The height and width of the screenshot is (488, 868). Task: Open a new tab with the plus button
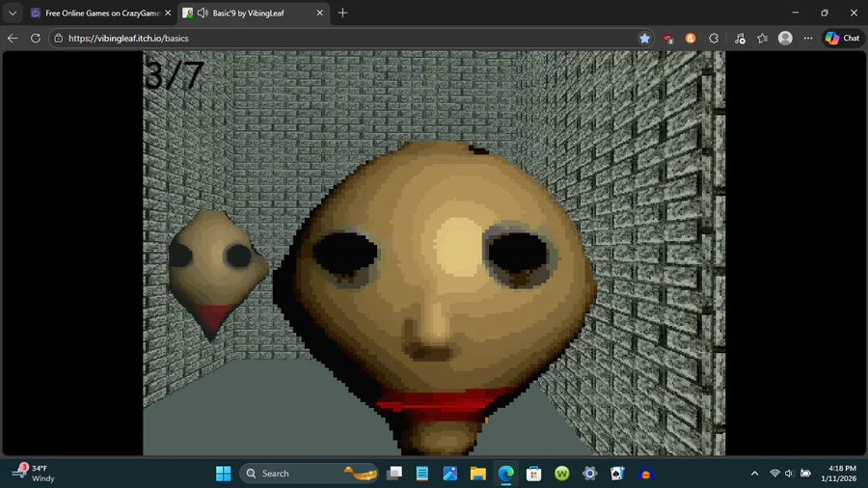tap(342, 13)
